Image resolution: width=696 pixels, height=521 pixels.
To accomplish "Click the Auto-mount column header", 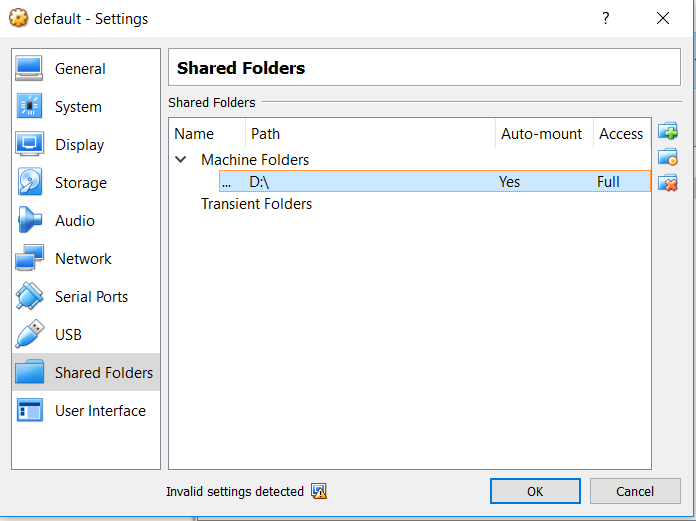I will pos(541,134).
